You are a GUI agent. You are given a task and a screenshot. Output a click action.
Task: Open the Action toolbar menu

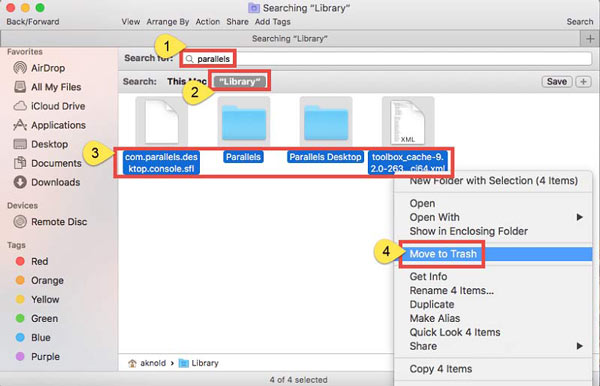point(208,22)
